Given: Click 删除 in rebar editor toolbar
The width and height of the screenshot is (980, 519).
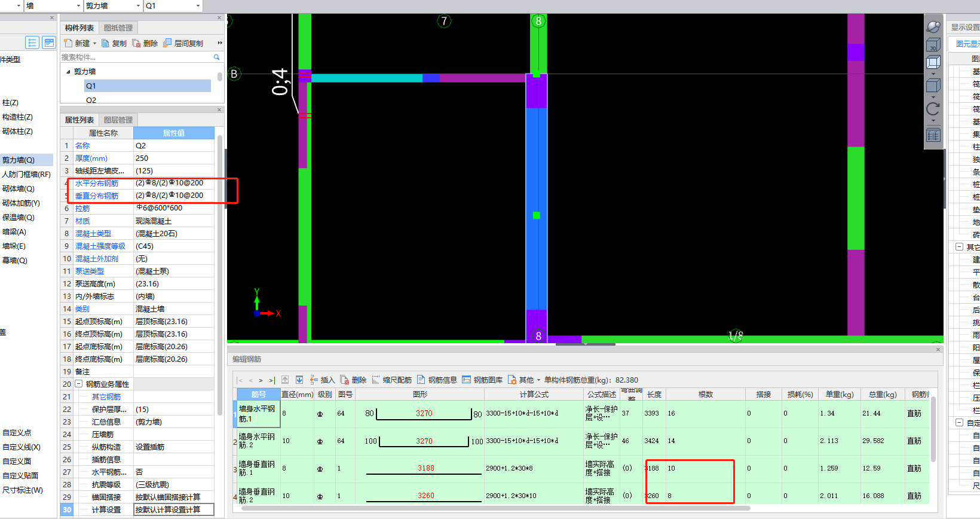Looking at the screenshot, I should click(x=353, y=380).
